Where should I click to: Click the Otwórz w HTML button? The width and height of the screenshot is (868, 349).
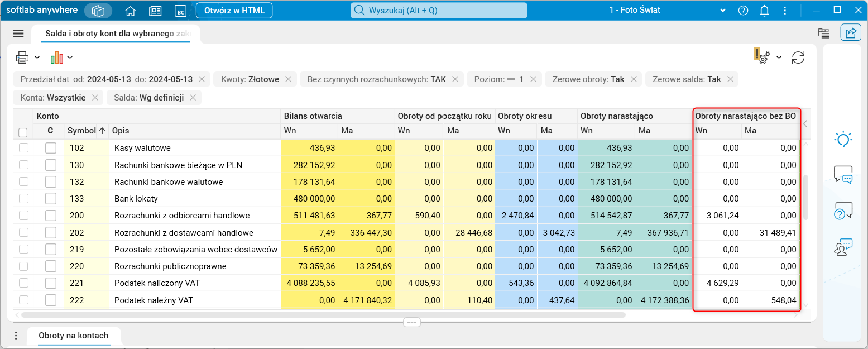pyautogui.click(x=234, y=11)
